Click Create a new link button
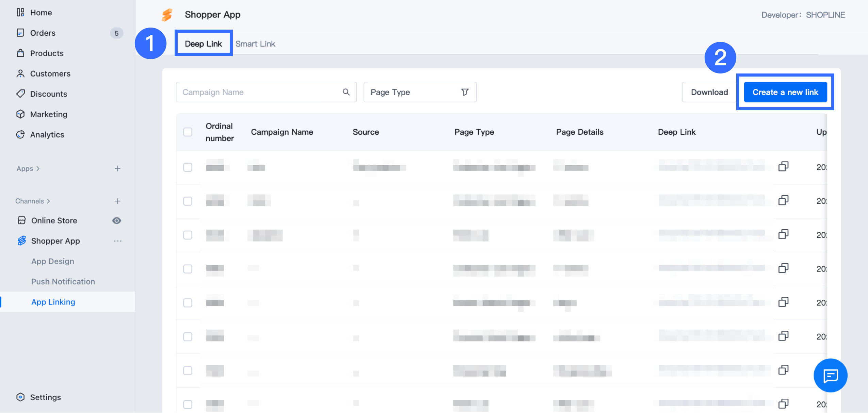This screenshot has height=413, width=868. (x=785, y=92)
